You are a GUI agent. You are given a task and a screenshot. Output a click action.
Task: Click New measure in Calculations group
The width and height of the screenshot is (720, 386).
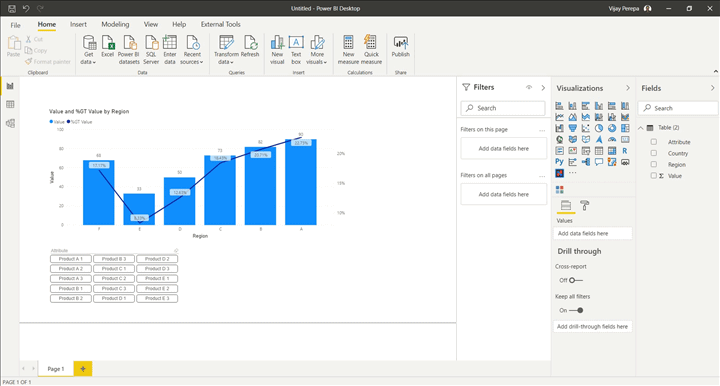349,50
